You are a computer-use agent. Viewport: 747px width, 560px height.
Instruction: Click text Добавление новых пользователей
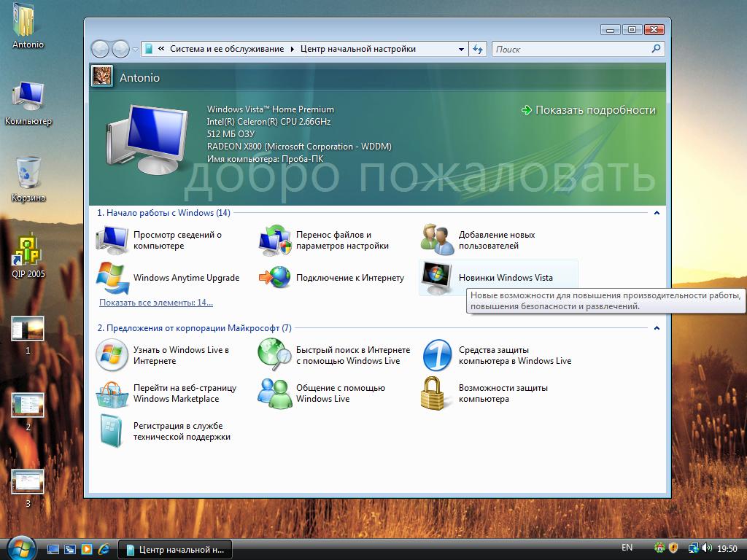point(497,240)
